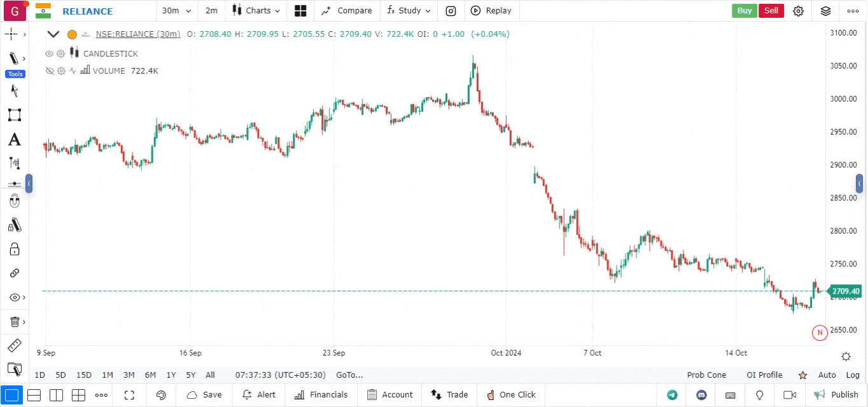The image size is (868, 407).
Task: Open the ruler measure tool
Action: [x=14, y=346]
